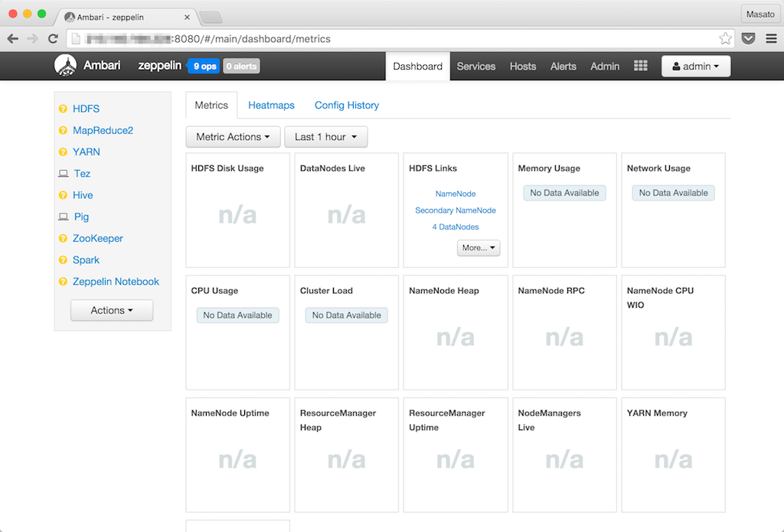Click the HDFS status question-mark icon
This screenshot has width=784, height=532.
63,109
